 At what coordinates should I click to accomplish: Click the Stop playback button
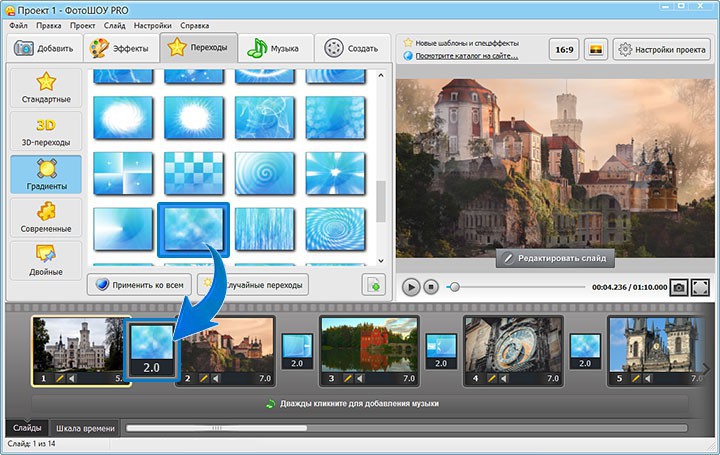431,287
